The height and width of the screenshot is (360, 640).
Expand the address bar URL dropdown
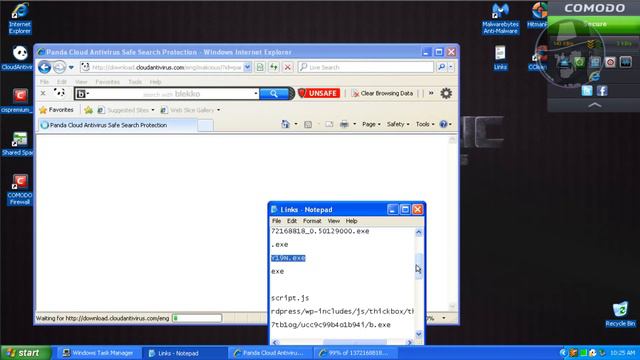pos(247,67)
